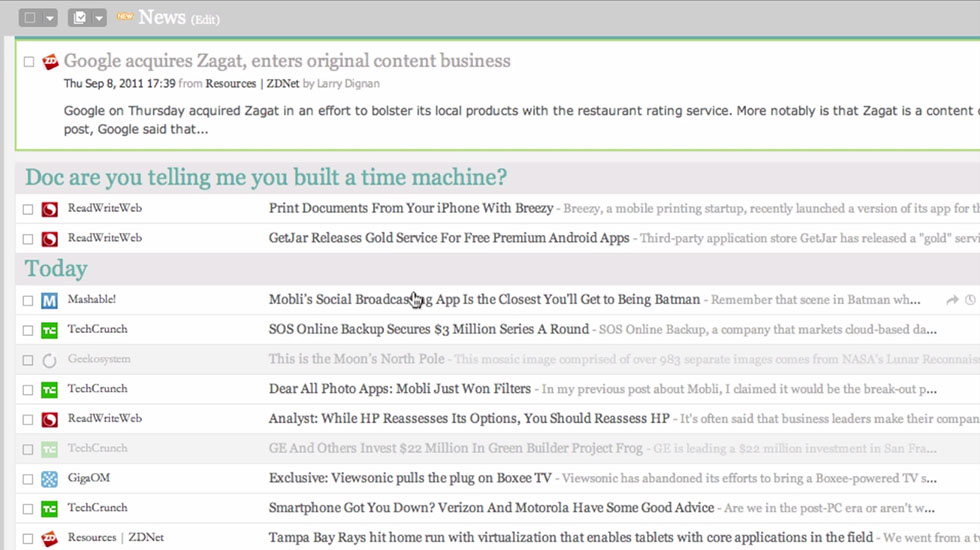Click the Mashable! source name
980x550 pixels.
tap(92, 299)
